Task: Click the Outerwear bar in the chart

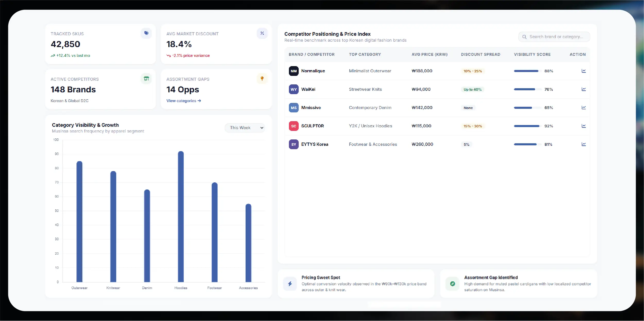Action: click(x=79, y=221)
